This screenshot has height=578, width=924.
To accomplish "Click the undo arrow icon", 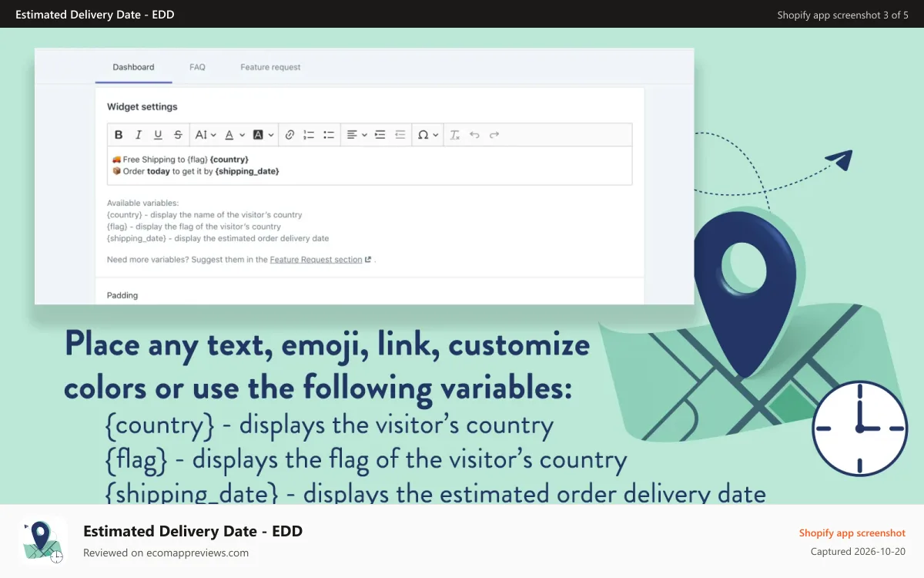I will pyautogui.click(x=474, y=135).
